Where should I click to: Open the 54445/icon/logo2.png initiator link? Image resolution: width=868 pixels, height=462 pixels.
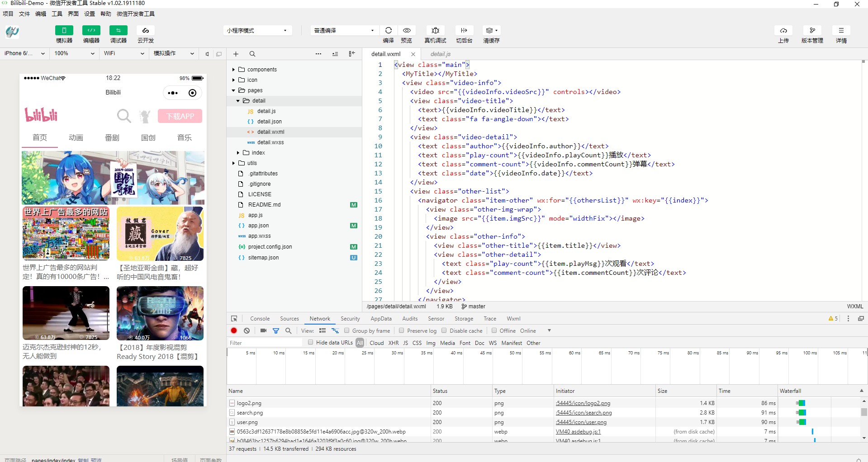(x=583, y=403)
